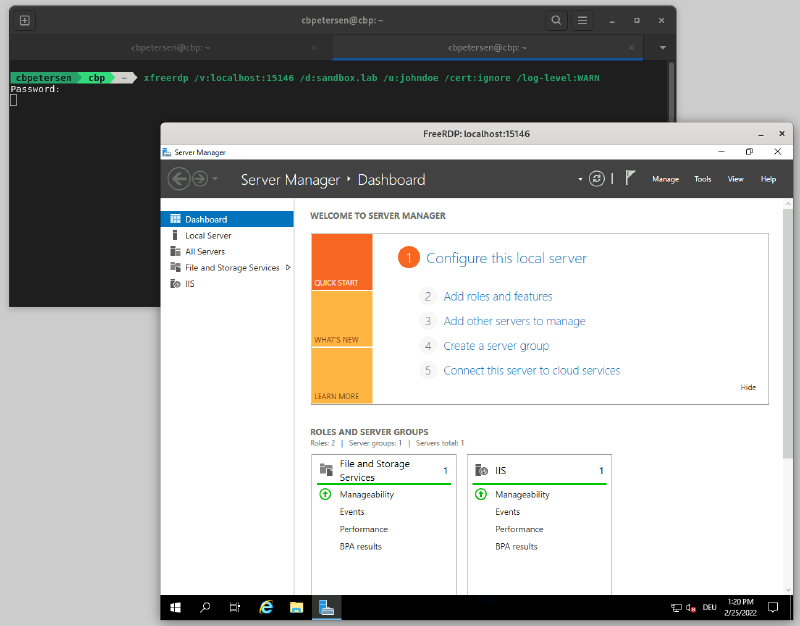Click the back navigation arrow

point(179,179)
